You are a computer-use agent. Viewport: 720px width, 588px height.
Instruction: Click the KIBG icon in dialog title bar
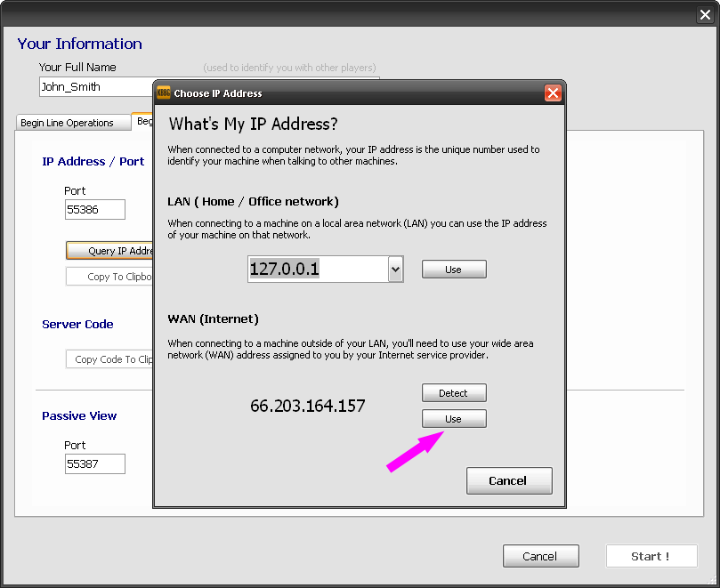(163, 93)
